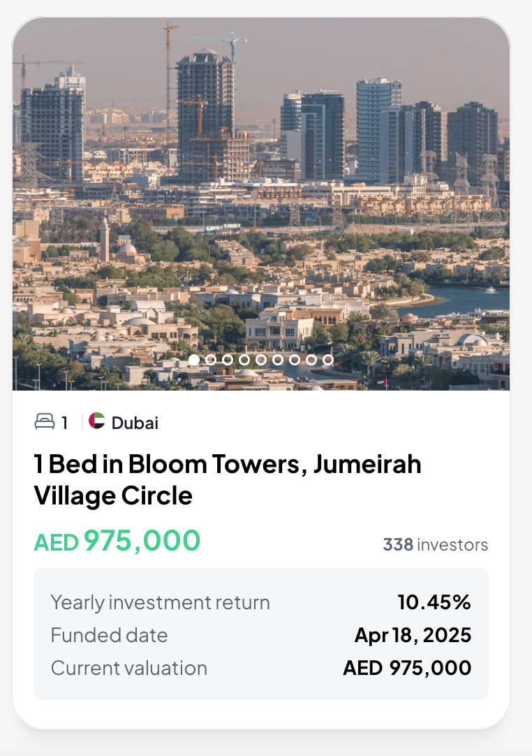This screenshot has height=756, width=532.
Task: Show the sixth carousel image dot
Action: (278, 360)
